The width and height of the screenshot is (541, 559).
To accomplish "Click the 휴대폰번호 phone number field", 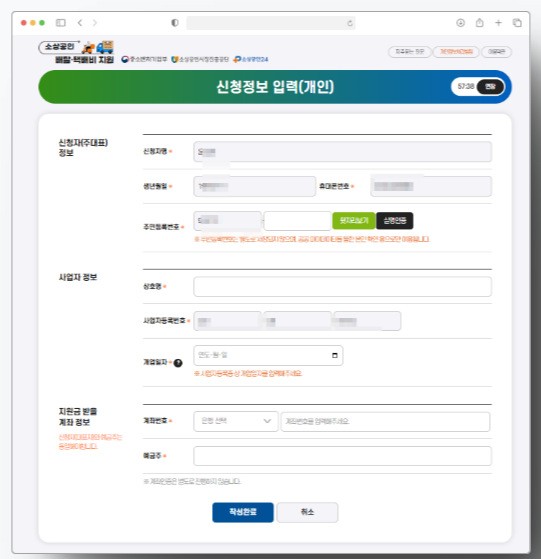I will (431, 186).
